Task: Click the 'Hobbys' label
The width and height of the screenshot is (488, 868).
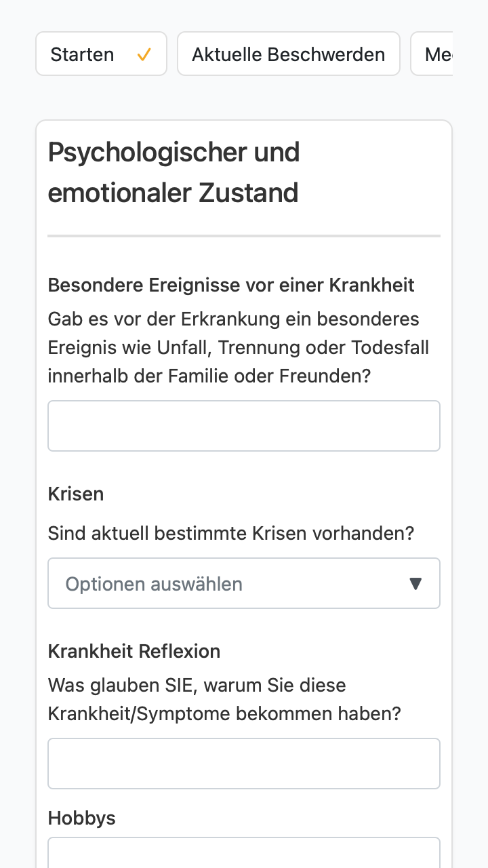Action: pos(82,818)
